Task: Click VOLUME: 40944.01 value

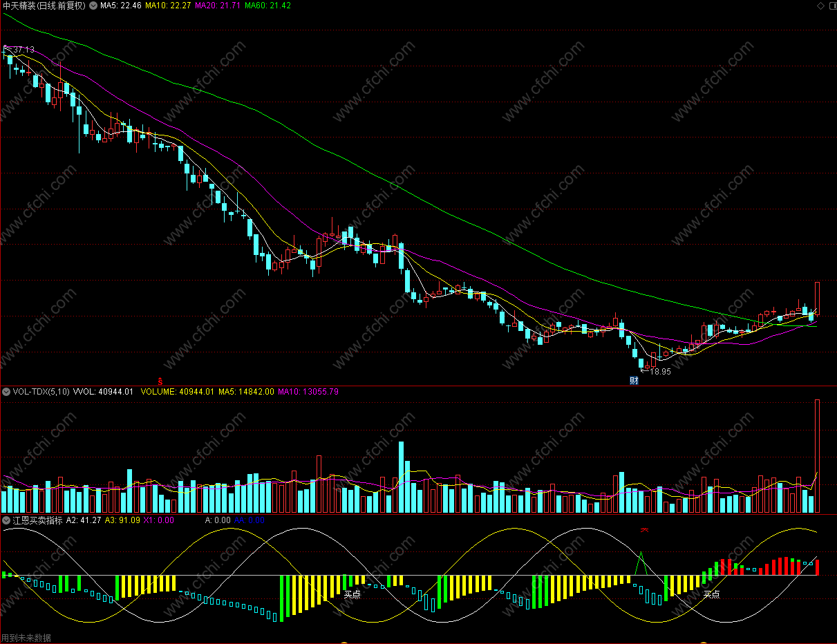Action: point(178,392)
